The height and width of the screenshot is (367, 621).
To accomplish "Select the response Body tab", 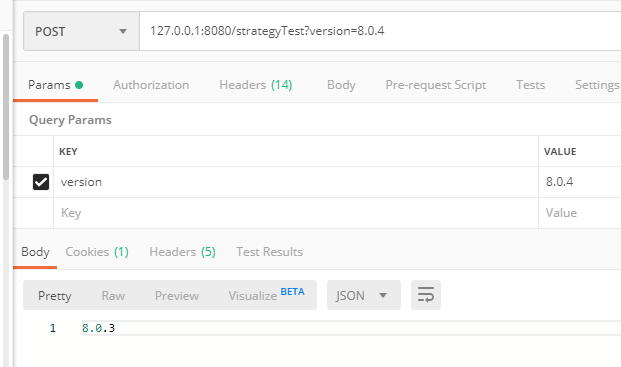I will (x=35, y=252).
